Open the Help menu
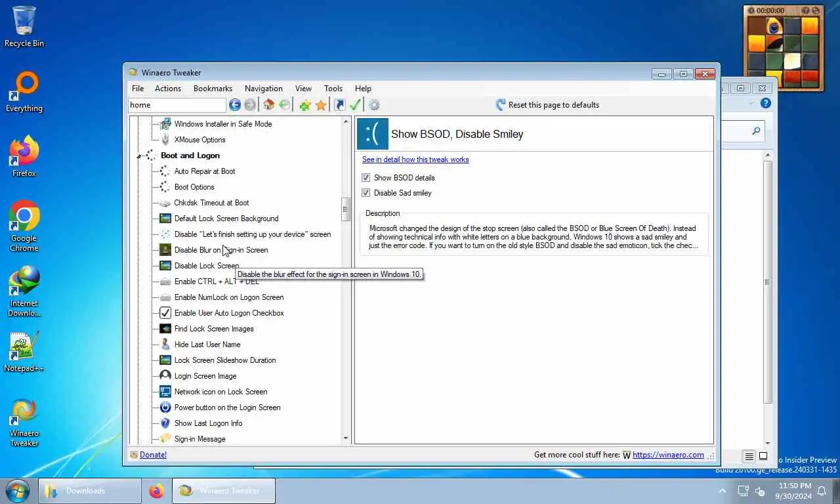The height and width of the screenshot is (504, 840). [x=363, y=89]
